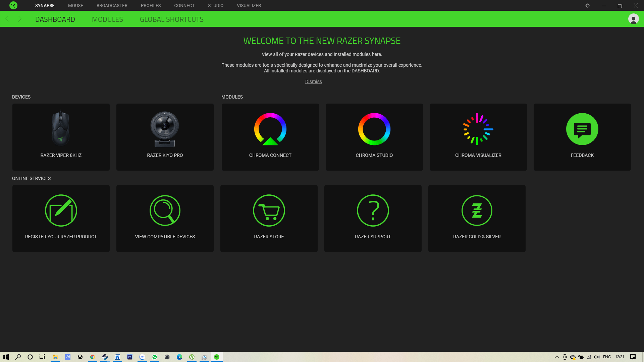Click the Razer logo in title bar

pos(13,5)
